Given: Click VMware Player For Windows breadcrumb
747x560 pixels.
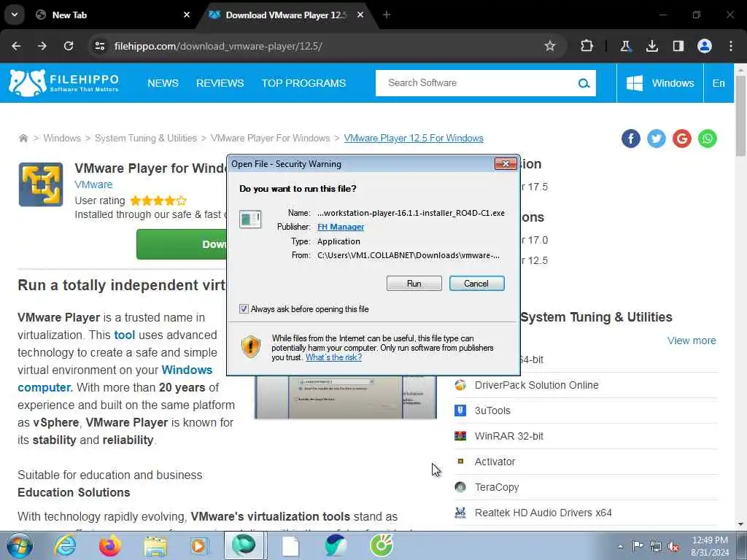Looking at the screenshot, I should tap(270, 138).
